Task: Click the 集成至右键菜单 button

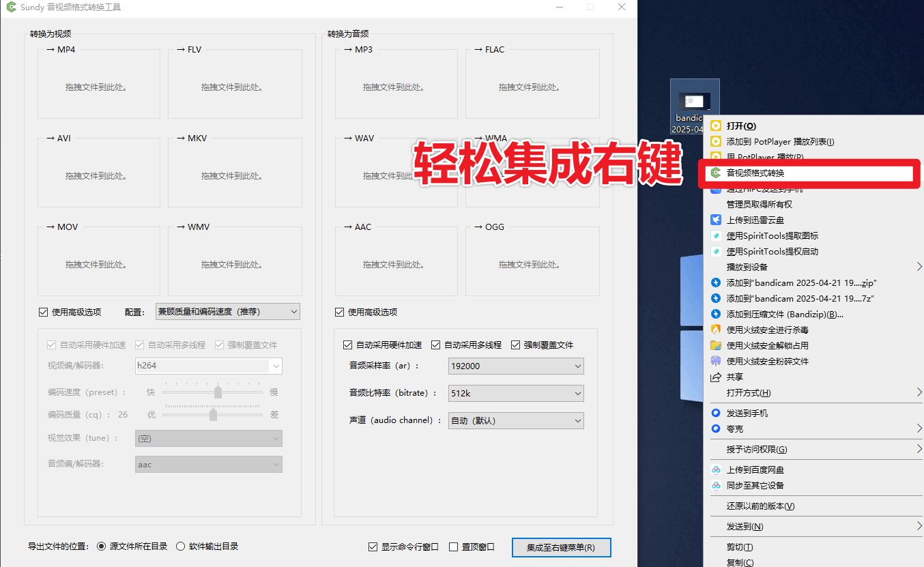Action: [561, 547]
